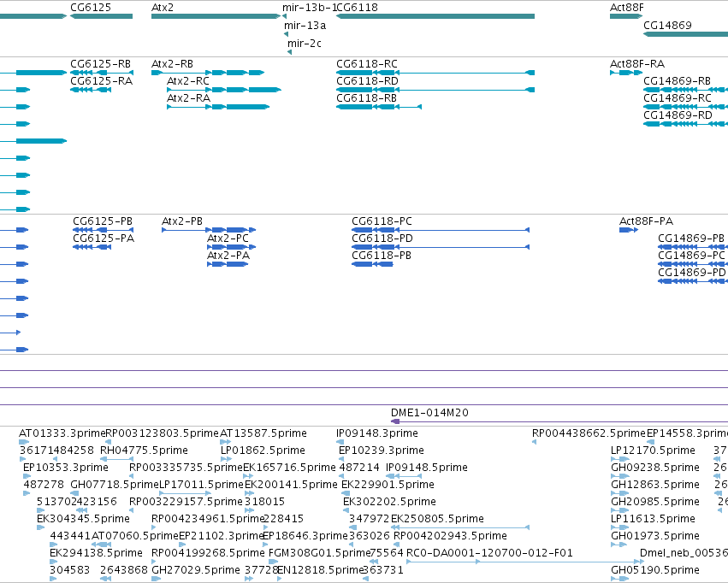
Task: Click EST EK250805.5prime
Action: click(437, 519)
